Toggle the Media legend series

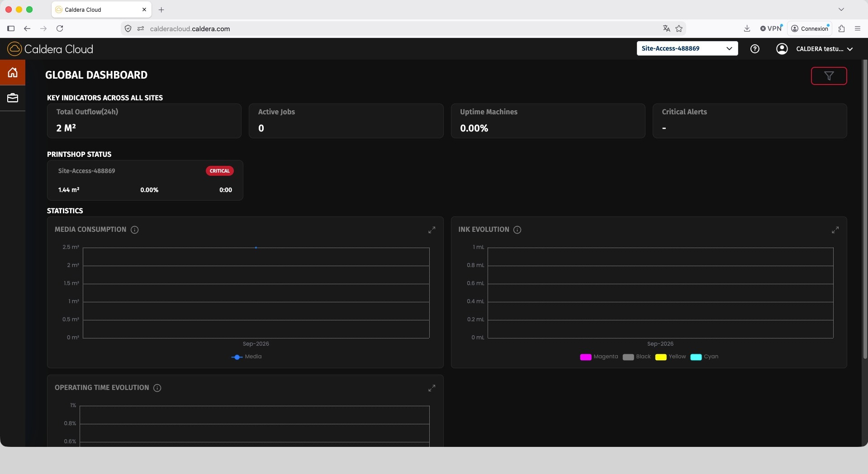click(x=247, y=357)
